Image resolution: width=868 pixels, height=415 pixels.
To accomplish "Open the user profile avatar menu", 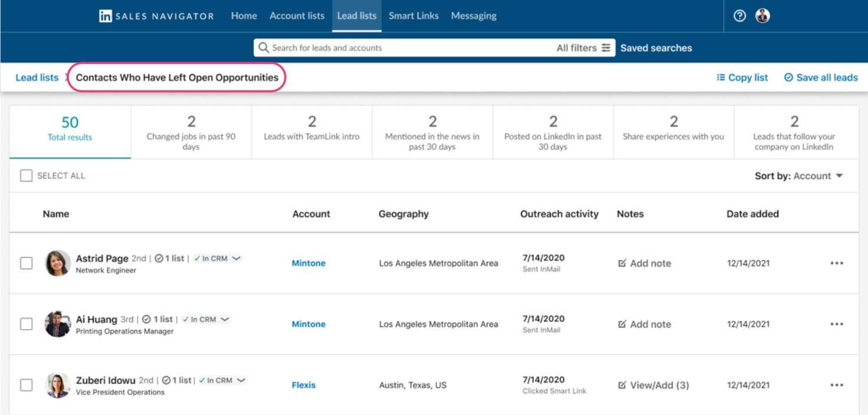I will point(763,16).
